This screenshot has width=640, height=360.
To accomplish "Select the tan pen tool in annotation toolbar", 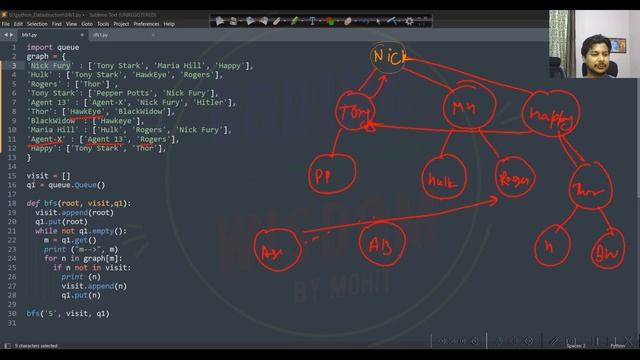I will point(277,21).
